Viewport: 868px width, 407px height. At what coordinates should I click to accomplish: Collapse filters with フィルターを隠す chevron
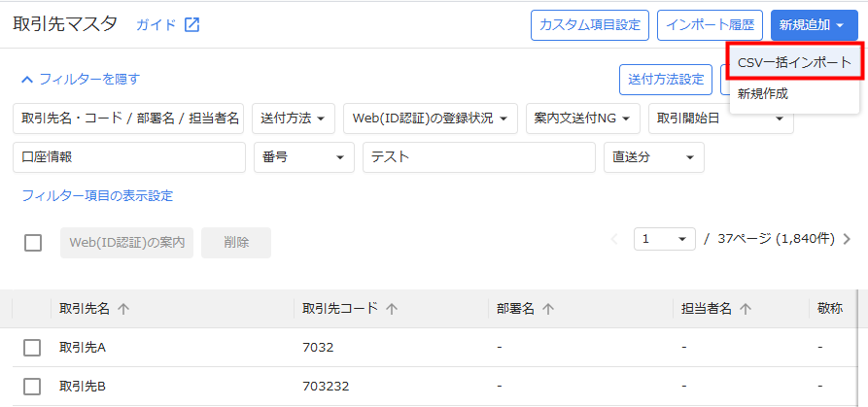pos(28,79)
